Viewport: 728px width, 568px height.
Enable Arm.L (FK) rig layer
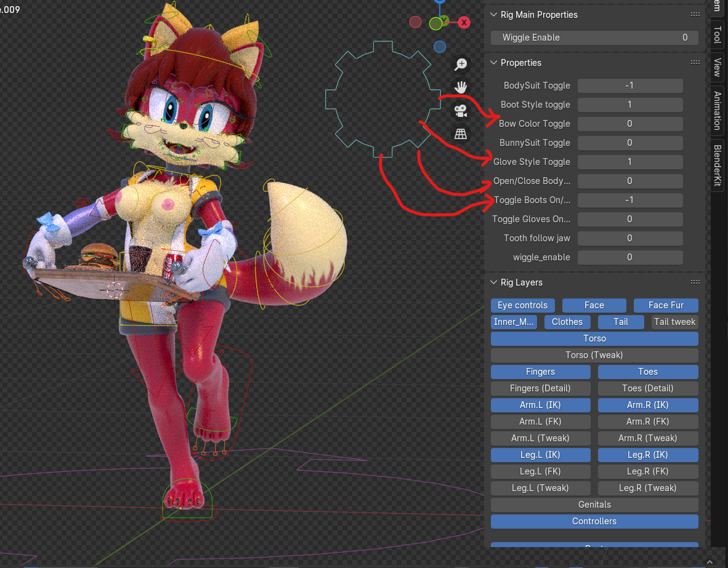click(x=540, y=422)
